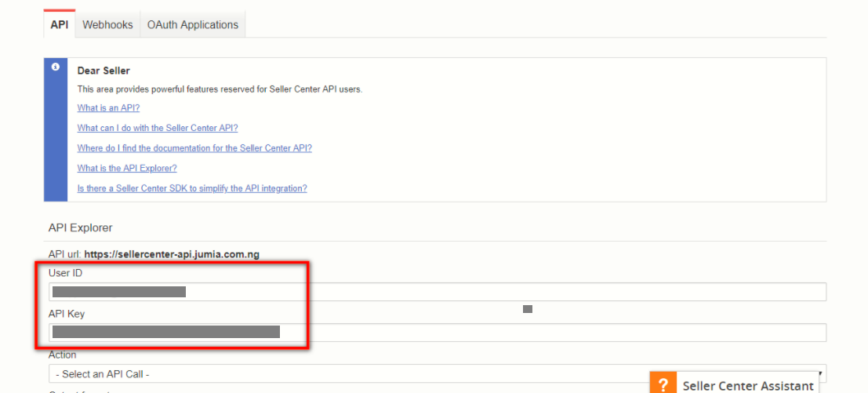Click into the API Key field
The image size is (868, 393).
438,332
